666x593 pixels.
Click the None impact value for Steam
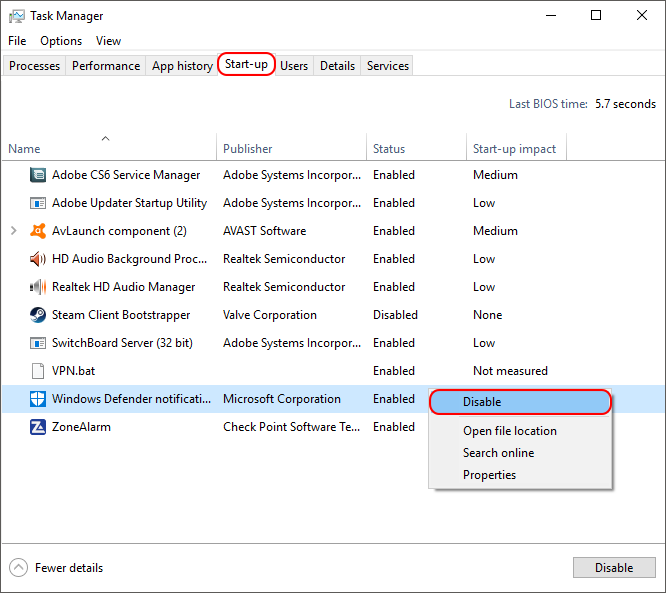point(488,315)
